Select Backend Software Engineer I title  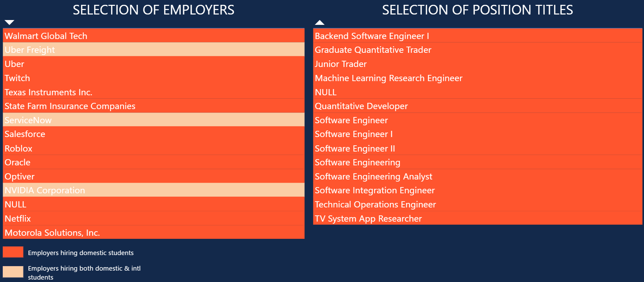click(x=478, y=36)
